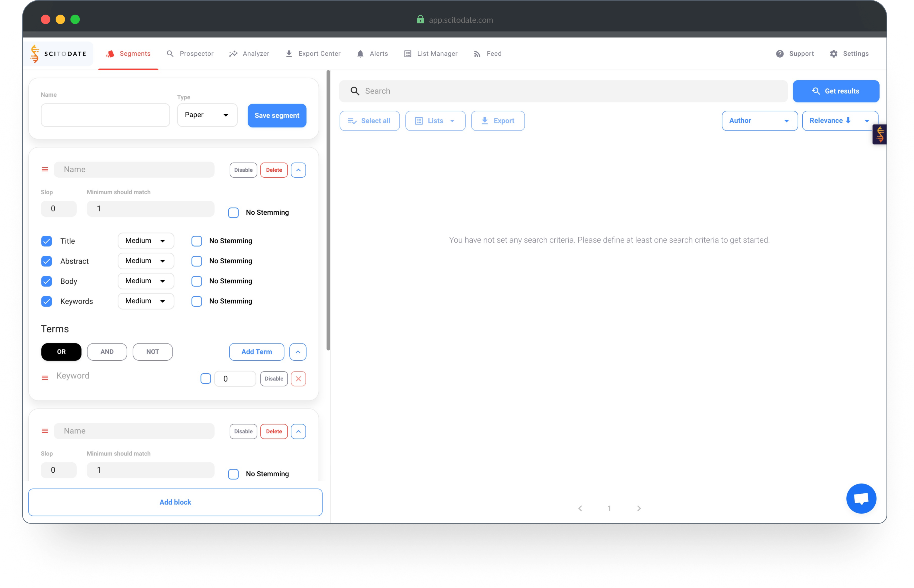Click the Save segment button
The height and width of the screenshot is (588, 914).
coord(277,115)
